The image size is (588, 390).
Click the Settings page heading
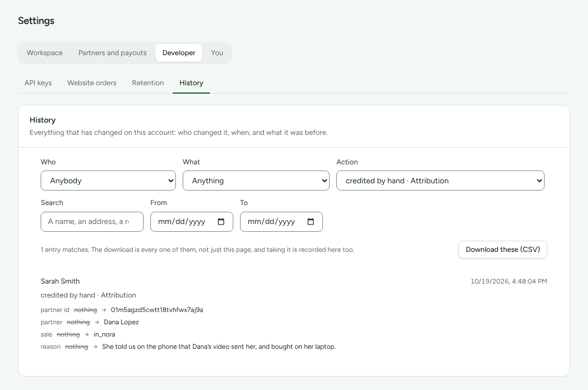tap(36, 21)
